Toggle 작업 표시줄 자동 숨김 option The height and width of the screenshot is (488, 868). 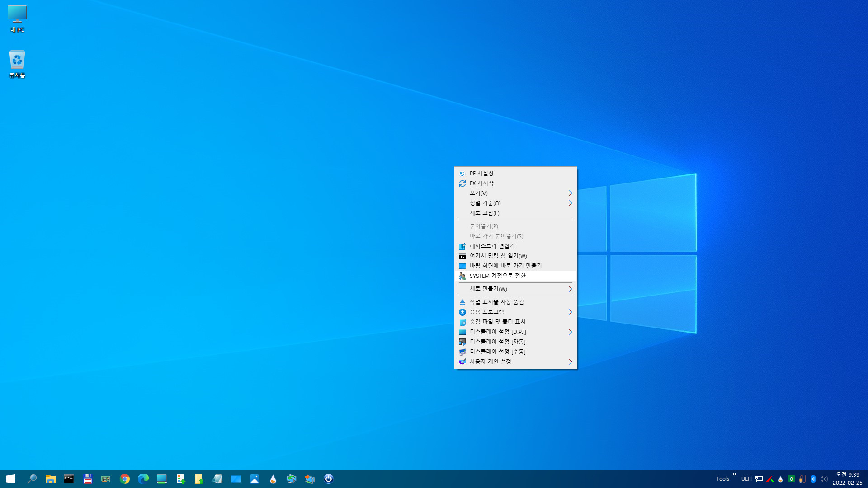click(515, 302)
